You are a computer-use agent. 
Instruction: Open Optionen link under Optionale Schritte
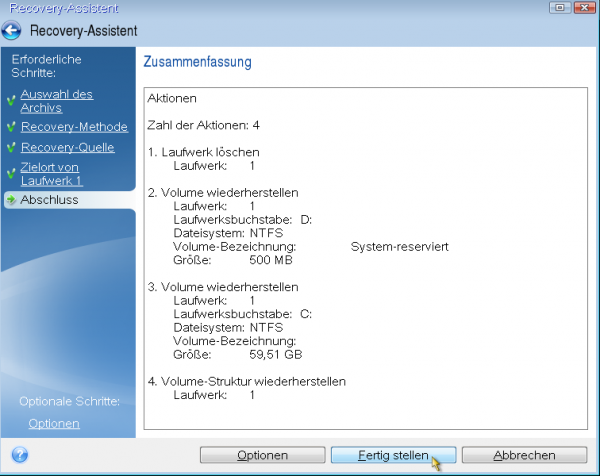click(x=54, y=423)
